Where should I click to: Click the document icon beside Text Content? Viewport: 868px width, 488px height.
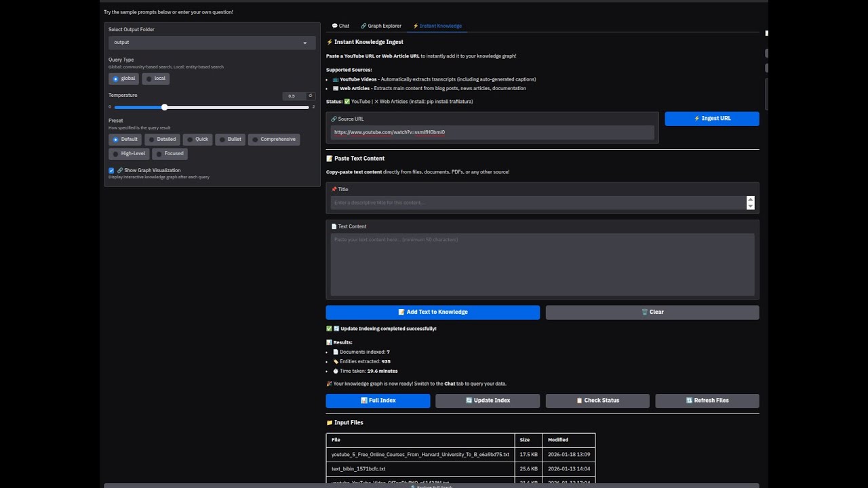click(333, 226)
